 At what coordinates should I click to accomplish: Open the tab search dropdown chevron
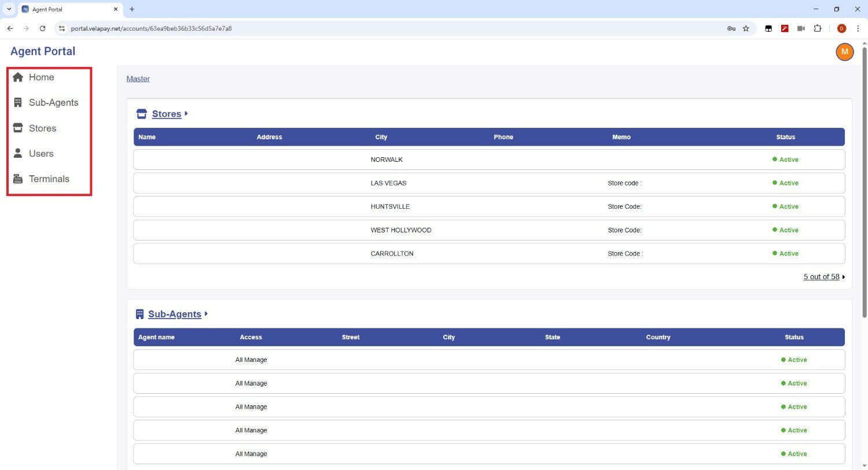pyautogui.click(x=9, y=9)
